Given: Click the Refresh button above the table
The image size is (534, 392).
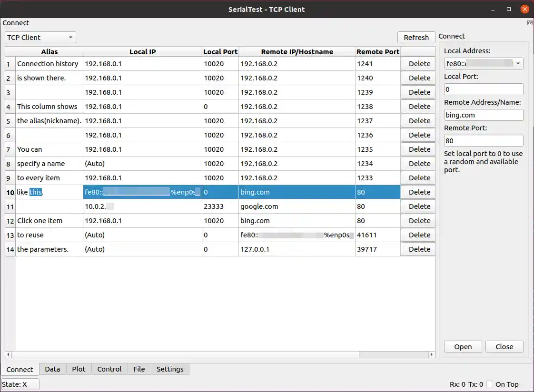Looking at the screenshot, I should coord(416,37).
